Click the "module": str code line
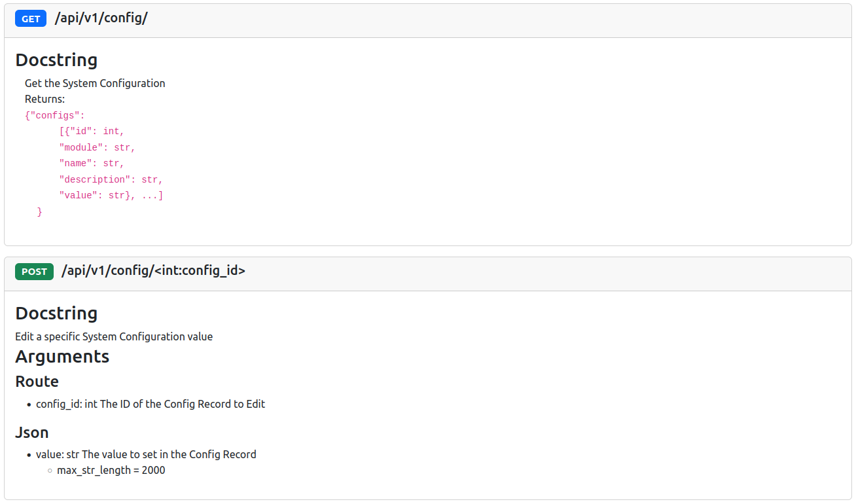The image size is (856, 504). point(97,147)
